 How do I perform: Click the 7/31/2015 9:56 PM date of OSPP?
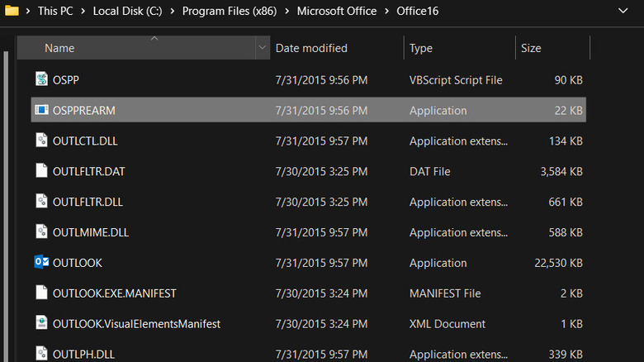pyautogui.click(x=322, y=80)
